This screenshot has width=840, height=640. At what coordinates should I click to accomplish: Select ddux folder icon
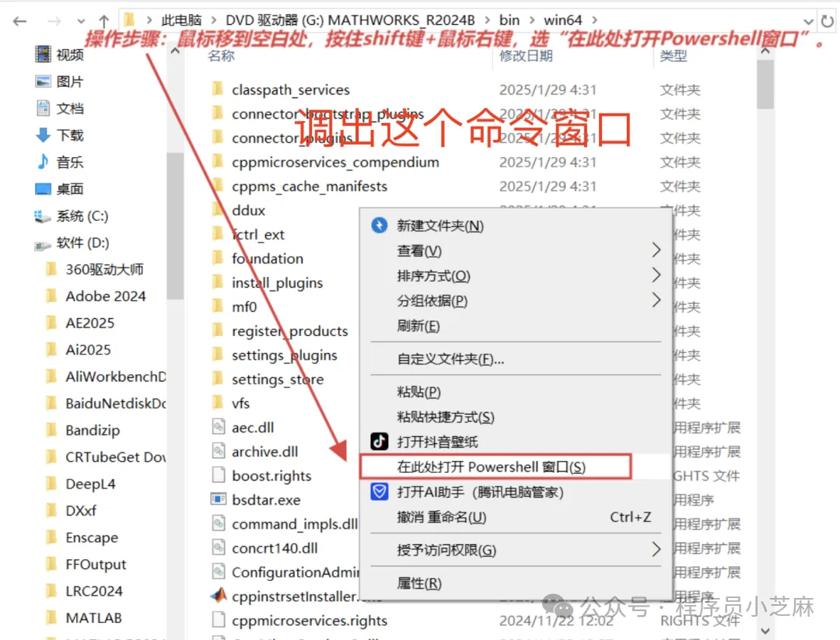(x=218, y=209)
